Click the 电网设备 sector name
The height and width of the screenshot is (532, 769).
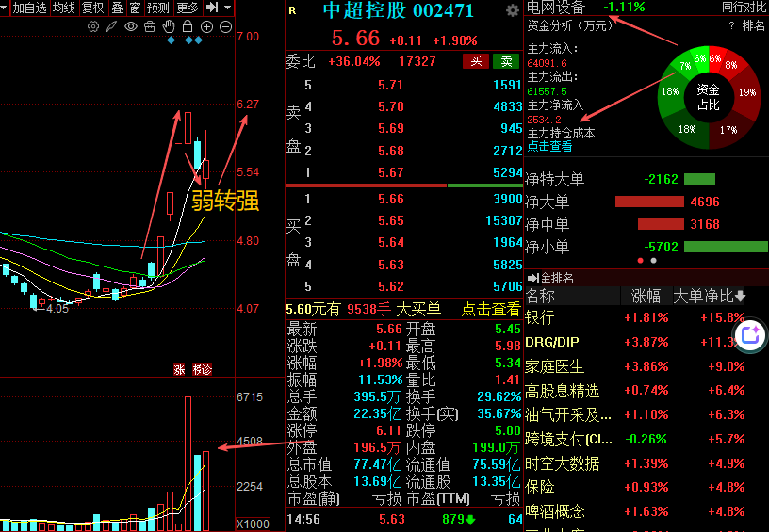click(x=556, y=8)
